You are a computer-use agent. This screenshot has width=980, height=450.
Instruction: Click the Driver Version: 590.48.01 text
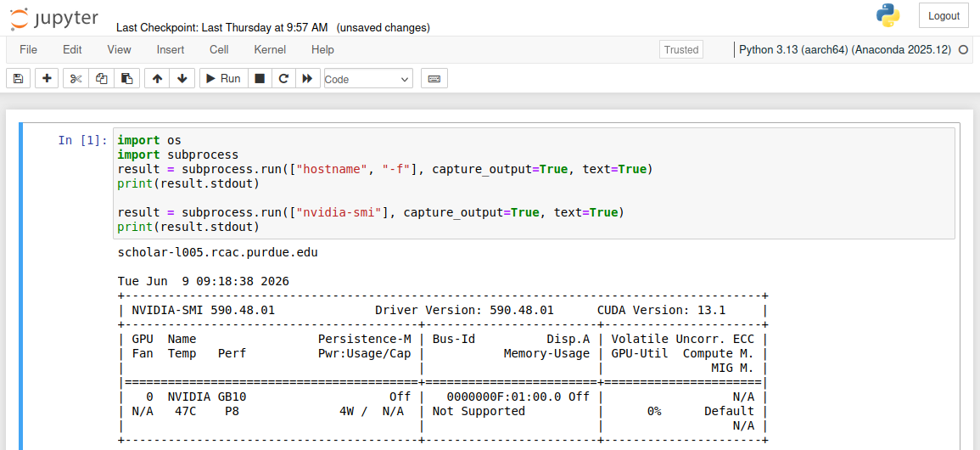464,310
